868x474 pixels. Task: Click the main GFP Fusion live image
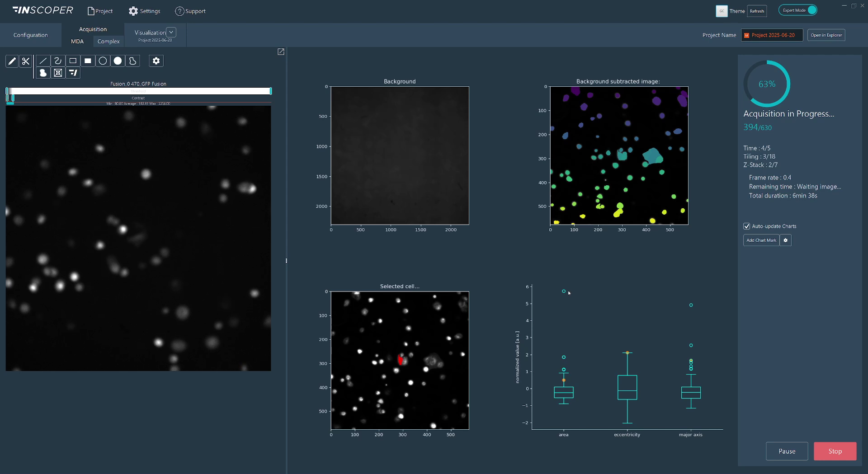click(x=138, y=239)
